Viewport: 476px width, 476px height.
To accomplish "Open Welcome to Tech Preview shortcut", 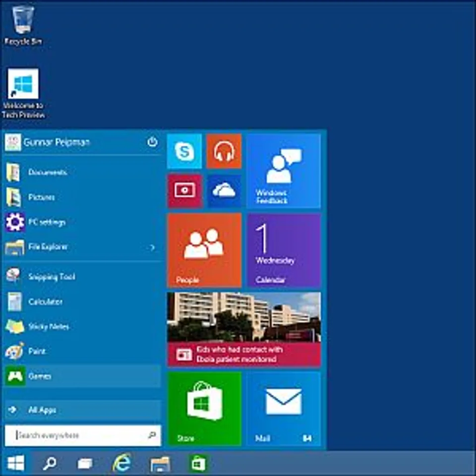I will pyautogui.click(x=23, y=93).
